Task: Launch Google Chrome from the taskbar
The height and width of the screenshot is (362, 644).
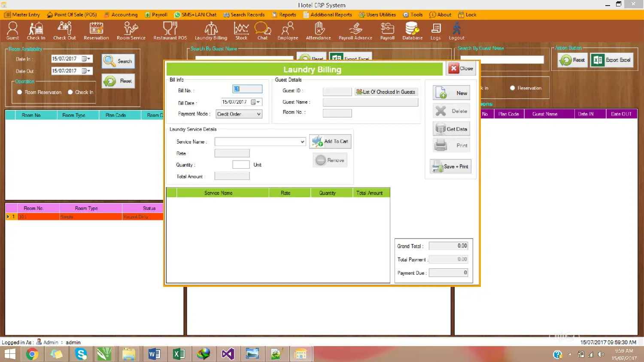Action: pyautogui.click(x=32, y=354)
